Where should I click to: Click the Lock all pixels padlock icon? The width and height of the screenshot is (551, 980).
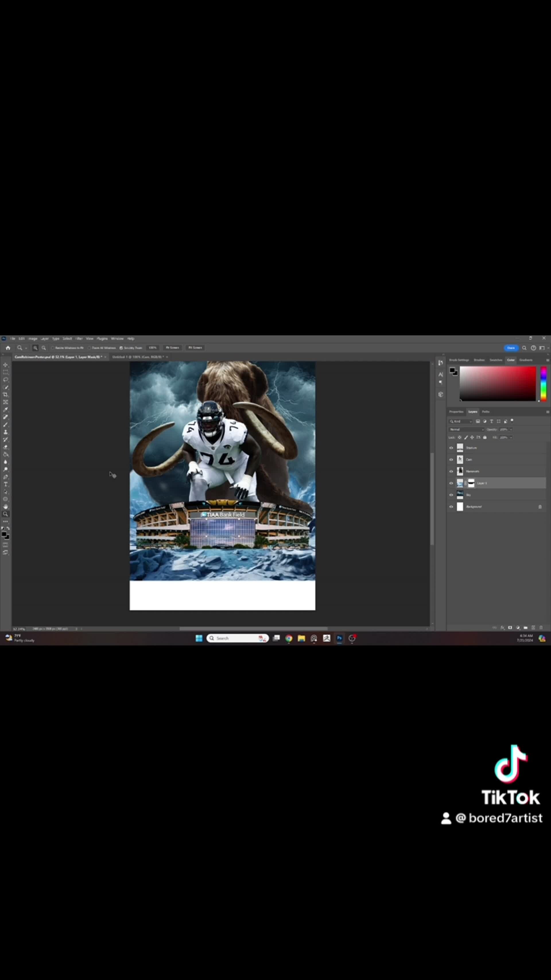tap(485, 437)
